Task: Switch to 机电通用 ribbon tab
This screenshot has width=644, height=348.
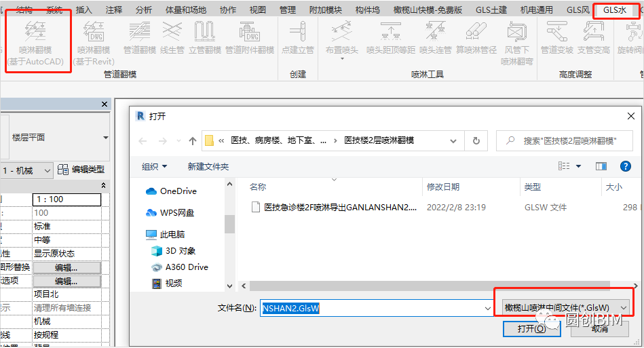Action: coord(536,10)
